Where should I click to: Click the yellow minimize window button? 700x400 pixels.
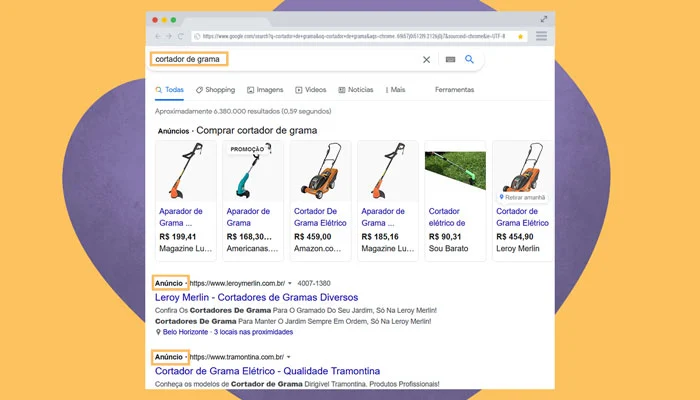click(x=164, y=20)
